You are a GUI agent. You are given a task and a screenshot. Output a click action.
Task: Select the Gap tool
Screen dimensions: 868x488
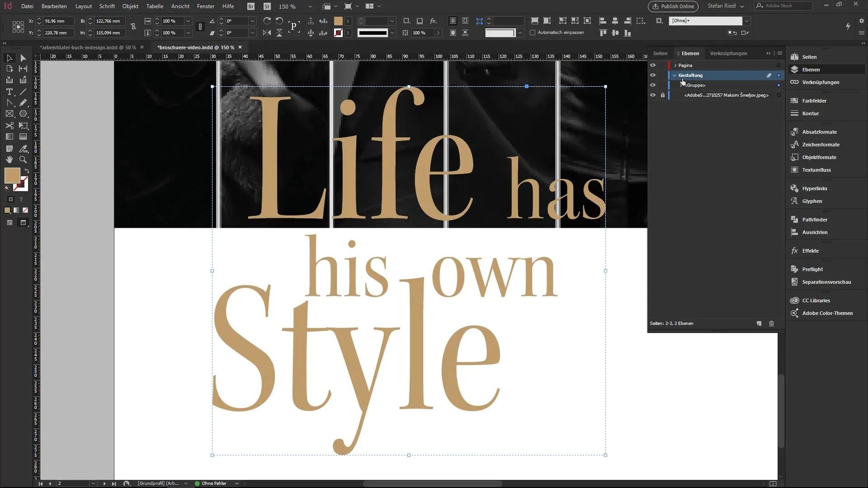(23, 69)
